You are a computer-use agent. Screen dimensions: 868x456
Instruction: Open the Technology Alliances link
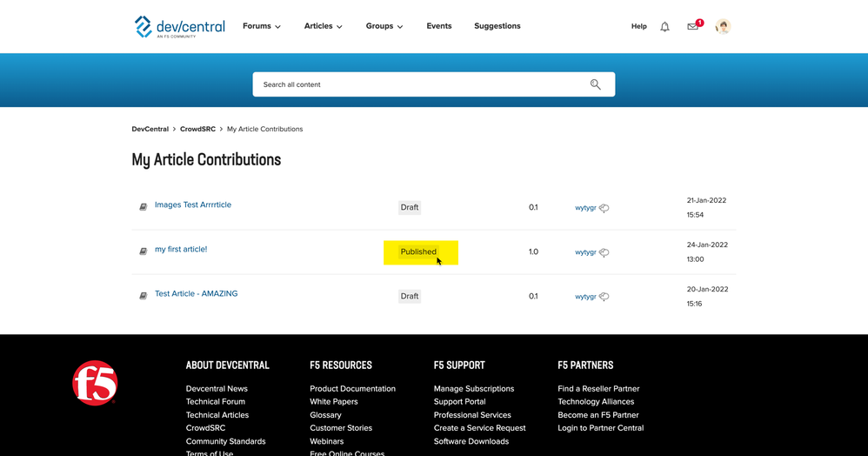[596, 402]
